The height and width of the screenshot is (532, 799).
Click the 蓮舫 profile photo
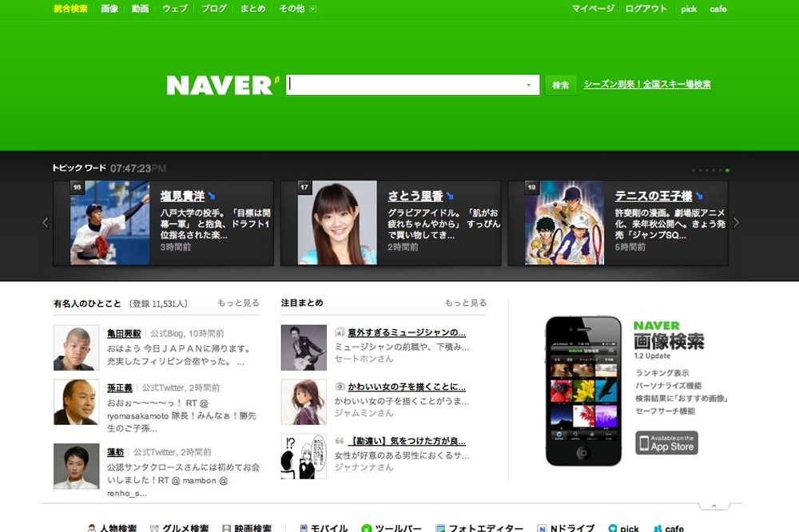coord(77,466)
